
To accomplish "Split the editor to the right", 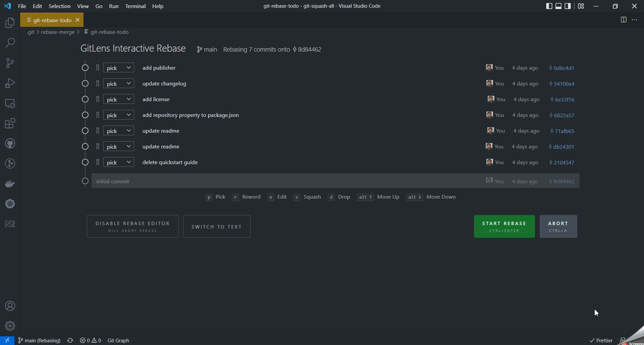I will (x=624, y=20).
